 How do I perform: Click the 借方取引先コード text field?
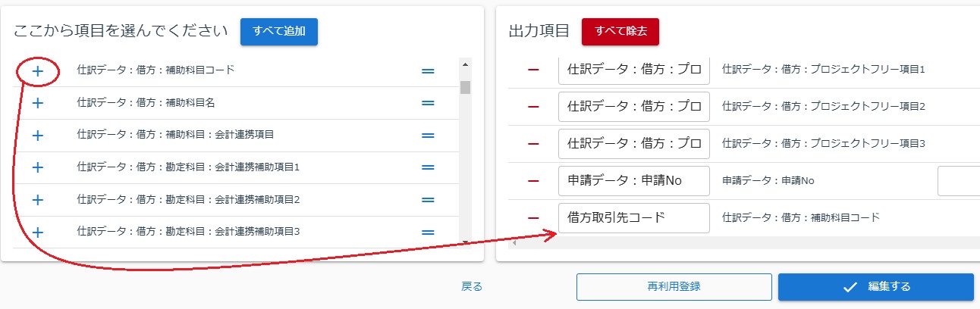click(633, 218)
